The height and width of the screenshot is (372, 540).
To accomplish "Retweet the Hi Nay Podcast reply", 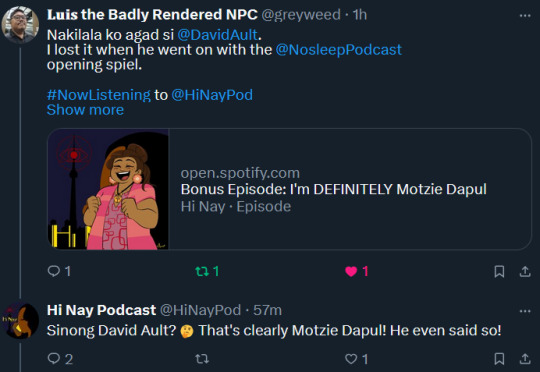I will point(202,359).
